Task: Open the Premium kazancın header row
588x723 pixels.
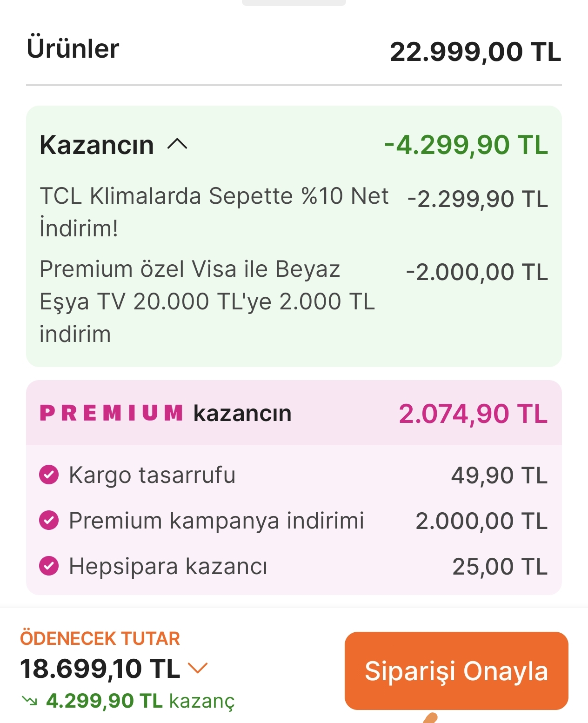Action: (x=294, y=413)
